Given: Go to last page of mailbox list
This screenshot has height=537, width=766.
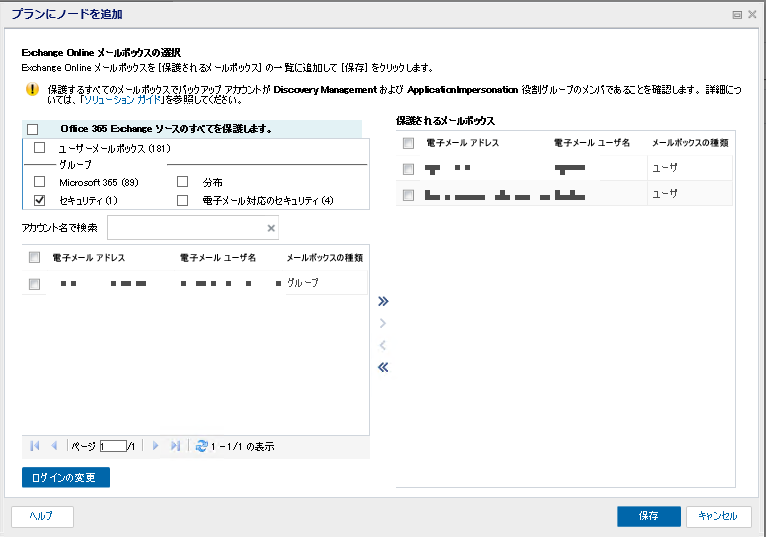Looking at the screenshot, I should click(175, 446).
